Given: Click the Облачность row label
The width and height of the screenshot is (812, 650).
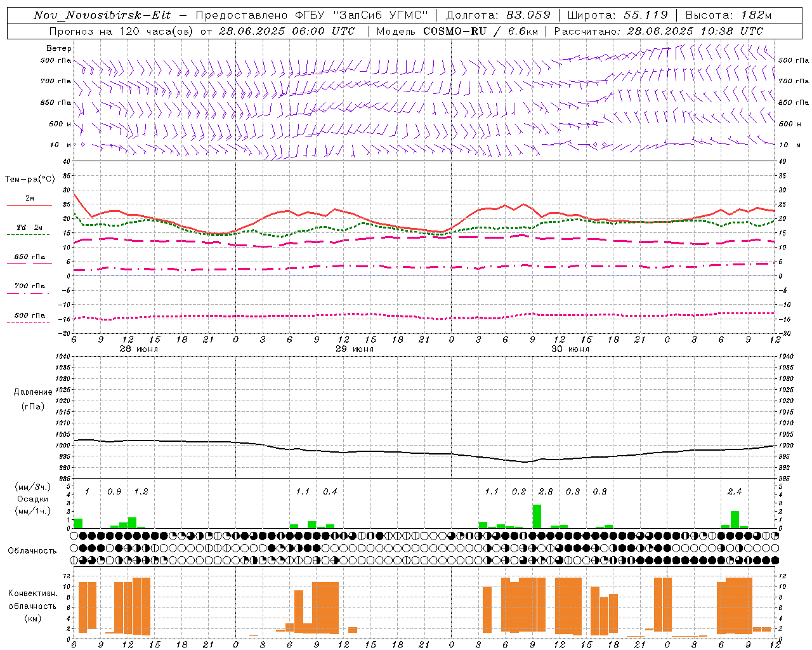Looking at the screenshot, I should [x=32, y=551].
